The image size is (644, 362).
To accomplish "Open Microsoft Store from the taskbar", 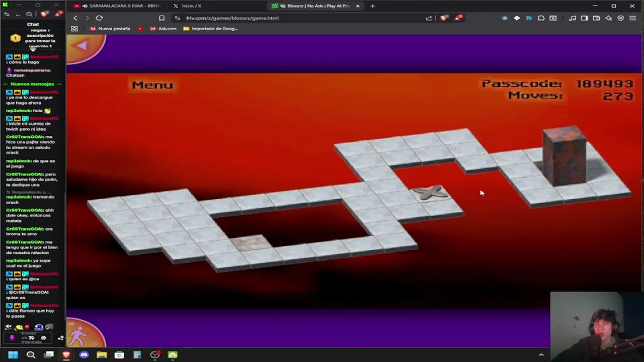I will [x=119, y=355].
